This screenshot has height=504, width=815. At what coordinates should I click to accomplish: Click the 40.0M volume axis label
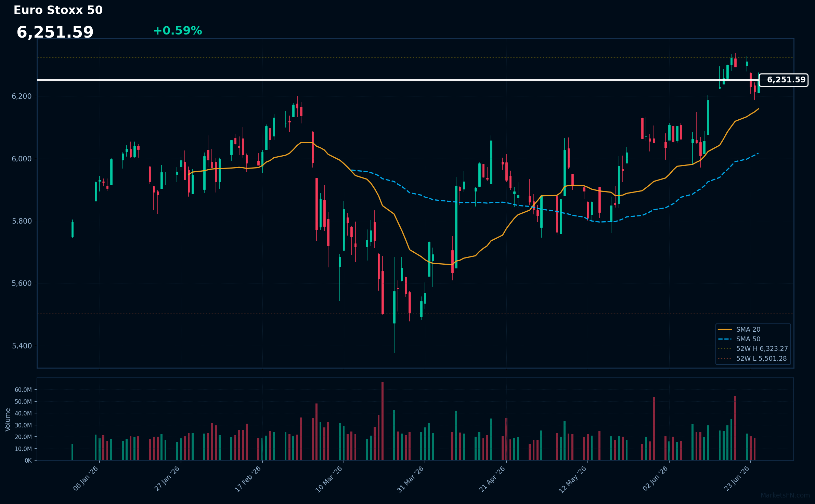tap(23, 413)
